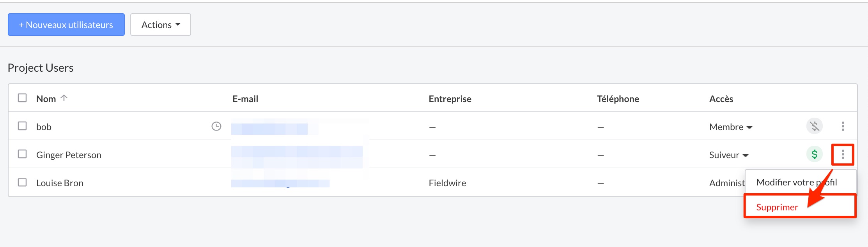The width and height of the screenshot is (868, 247).
Task: Check the box next to bob
Action: click(22, 126)
